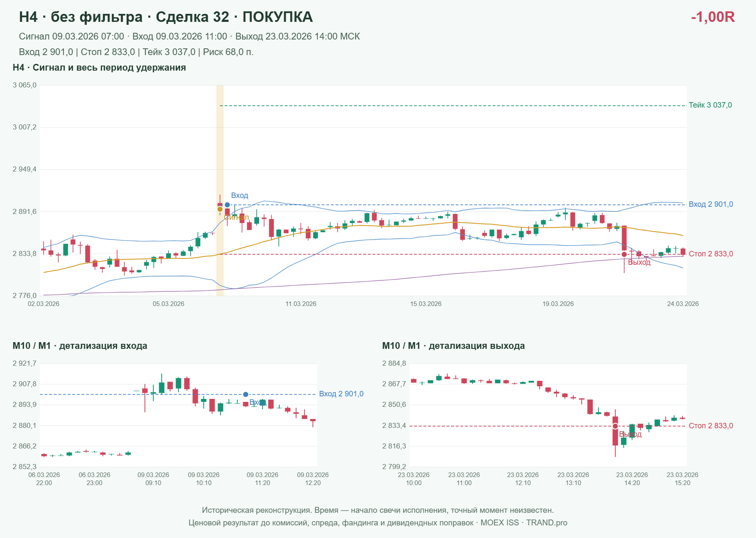Screen dimensions: 756x538
Task: Click the 2 799,2 label on the exit detail axis
Action: pos(394,467)
